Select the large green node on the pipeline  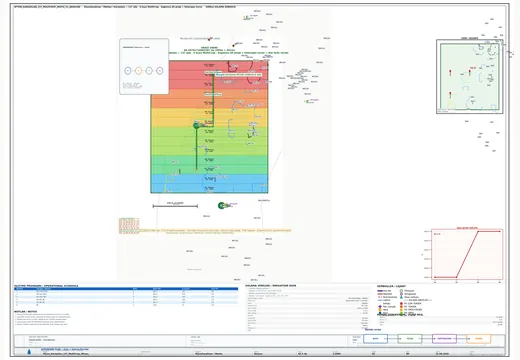[x=196, y=126]
